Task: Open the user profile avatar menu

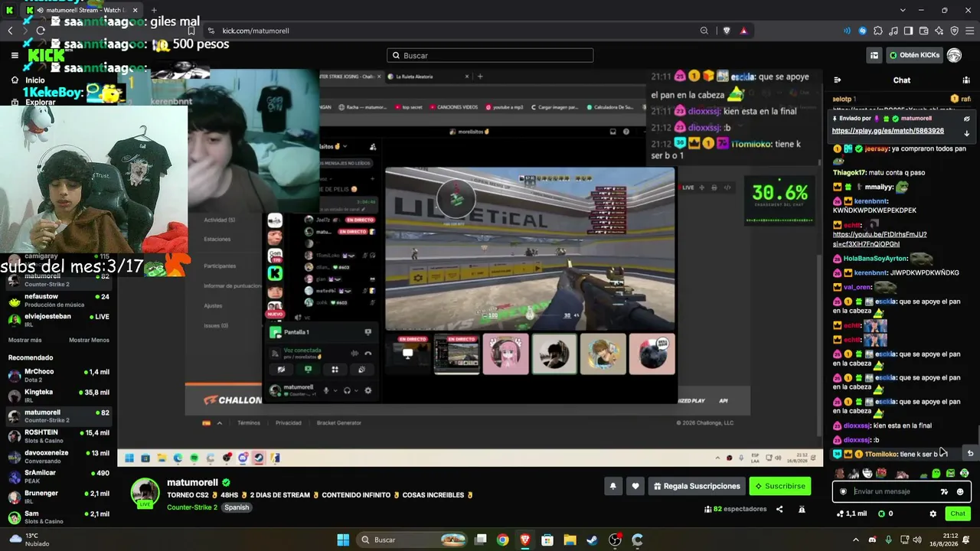Action: click(x=954, y=55)
